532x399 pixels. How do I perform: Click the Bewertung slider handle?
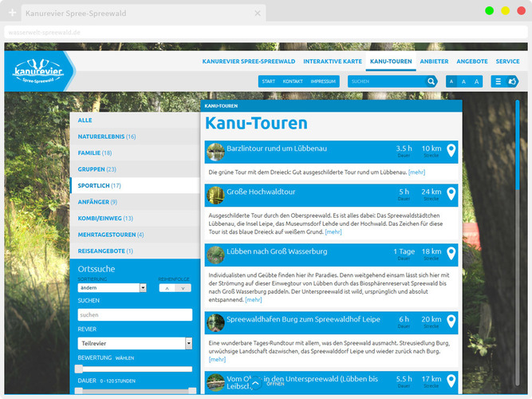tap(79, 369)
